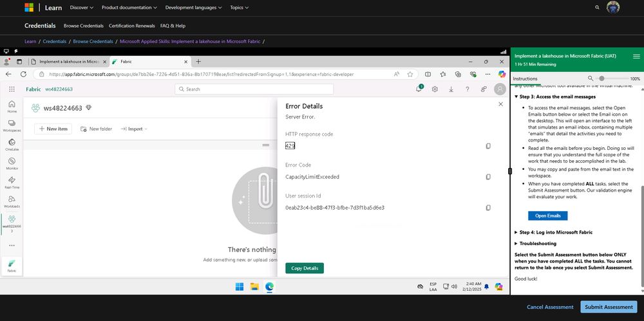The width and height of the screenshot is (644, 321).
Task: Open Fabric help question mark
Action: tap(468, 89)
